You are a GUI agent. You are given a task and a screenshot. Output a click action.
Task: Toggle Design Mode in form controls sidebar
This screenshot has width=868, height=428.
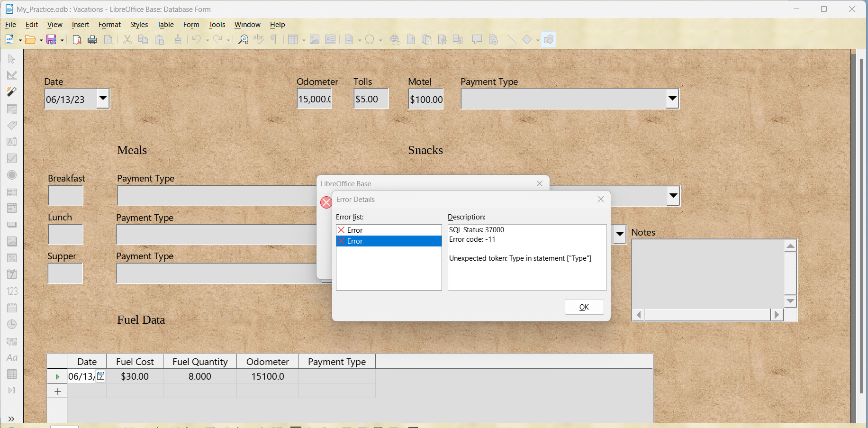click(12, 75)
